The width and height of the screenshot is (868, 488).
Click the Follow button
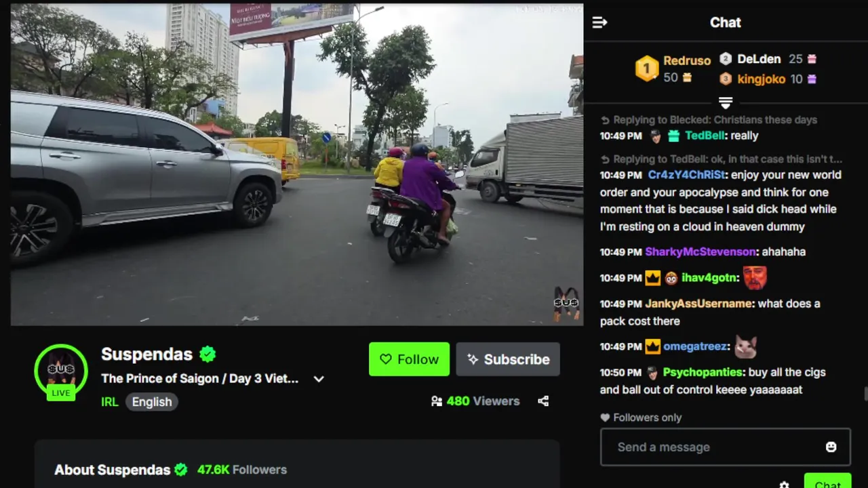(x=409, y=359)
